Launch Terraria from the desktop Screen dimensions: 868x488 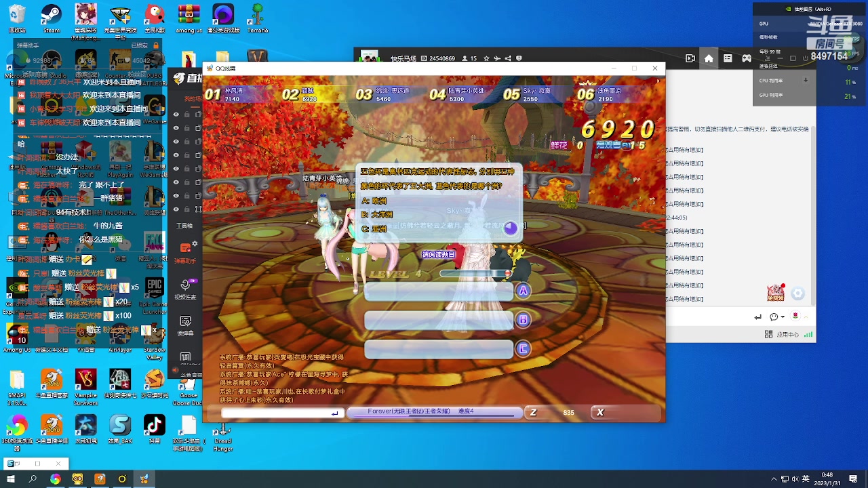258,18
